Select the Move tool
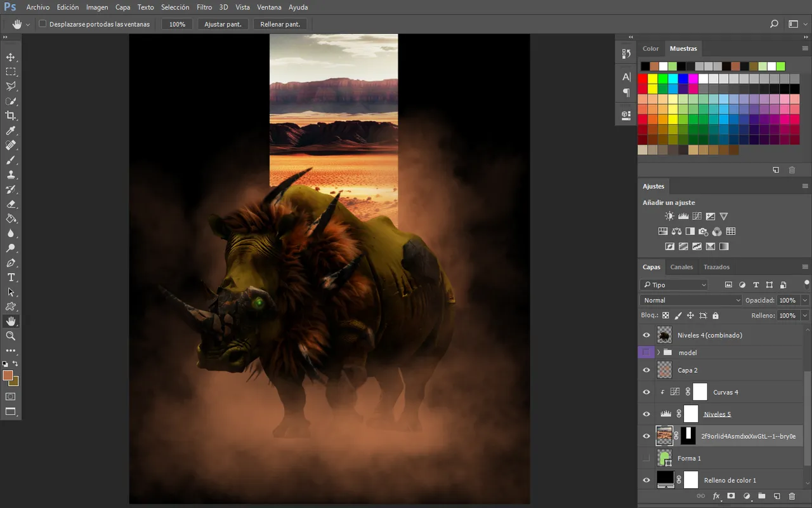Viewport: 812px width, 508px height. [x=11, y=57]
